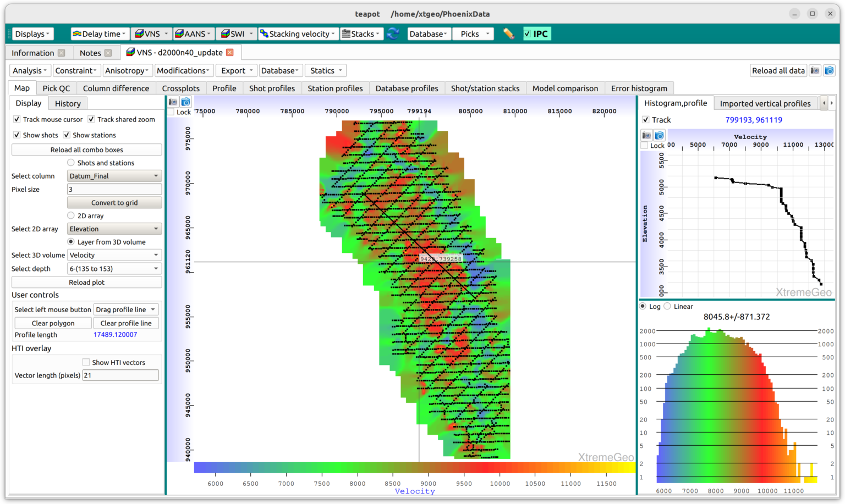Open the Anisotropy menu
This screenshot has height=504, width=845.
127,70
